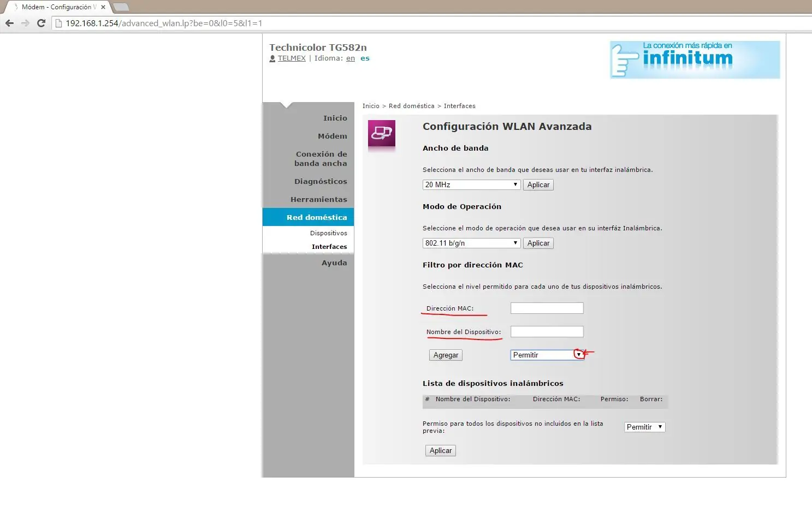Click the address bar URL

pos(164,23)
